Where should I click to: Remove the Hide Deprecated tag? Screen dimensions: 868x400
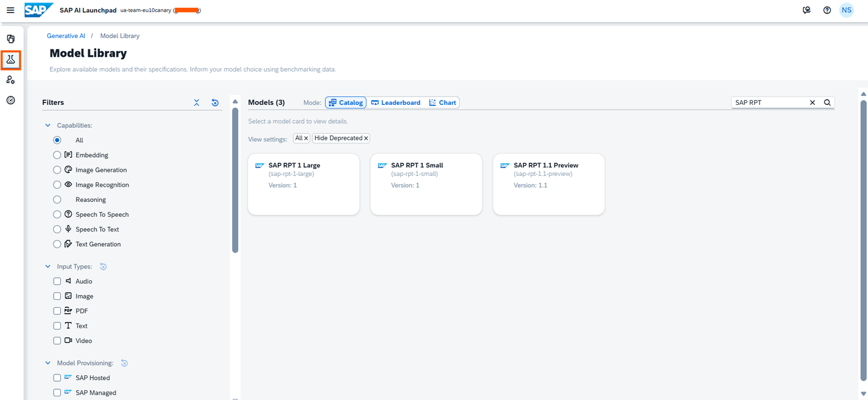366,138
